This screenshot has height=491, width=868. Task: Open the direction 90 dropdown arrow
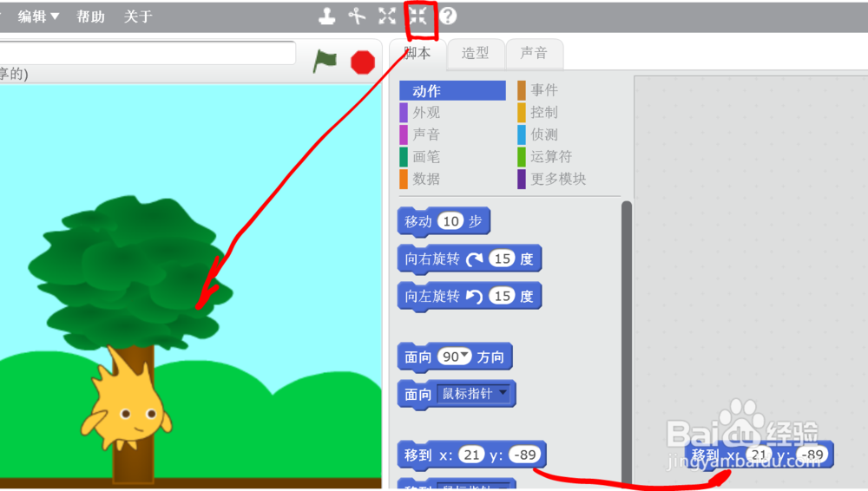tap(464, 355)
